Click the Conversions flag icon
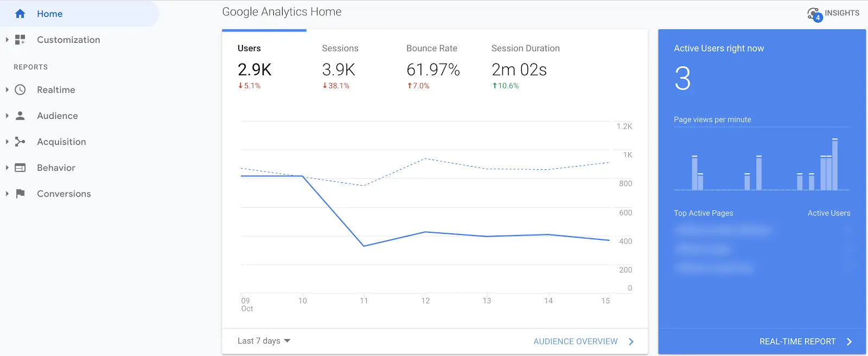This screenshot has width=868, height=356. point(20,194)
